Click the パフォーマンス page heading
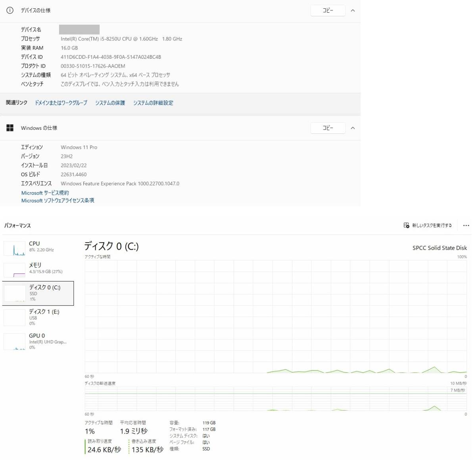The height and width of the screenshot is (470, 476). 17,225
